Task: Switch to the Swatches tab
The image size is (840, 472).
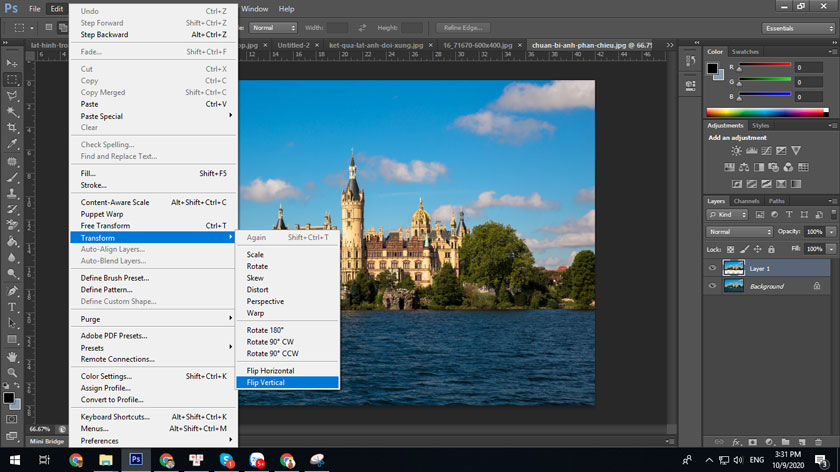Action: (745, 52)
